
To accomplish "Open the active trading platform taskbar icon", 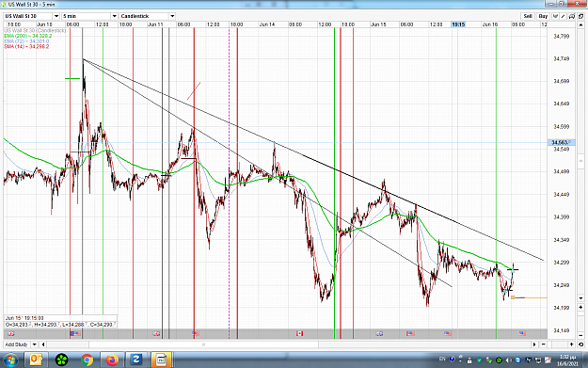I will point(161,360).
